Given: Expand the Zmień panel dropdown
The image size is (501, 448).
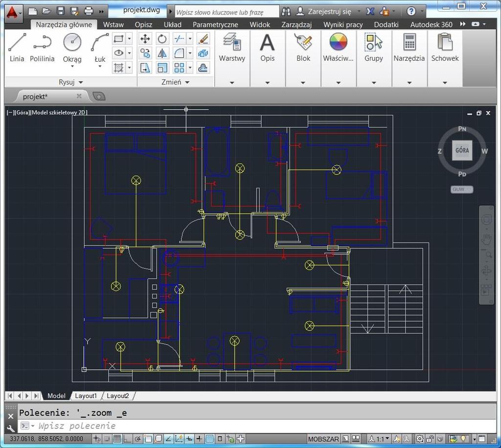Looking at the screenshot, I should click(x=176, y=82).
